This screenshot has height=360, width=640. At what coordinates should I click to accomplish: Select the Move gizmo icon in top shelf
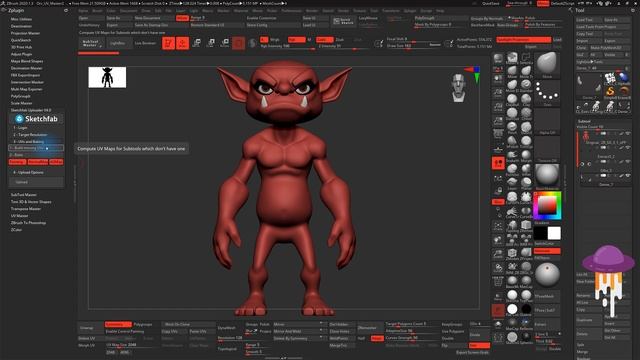point(197,43)
